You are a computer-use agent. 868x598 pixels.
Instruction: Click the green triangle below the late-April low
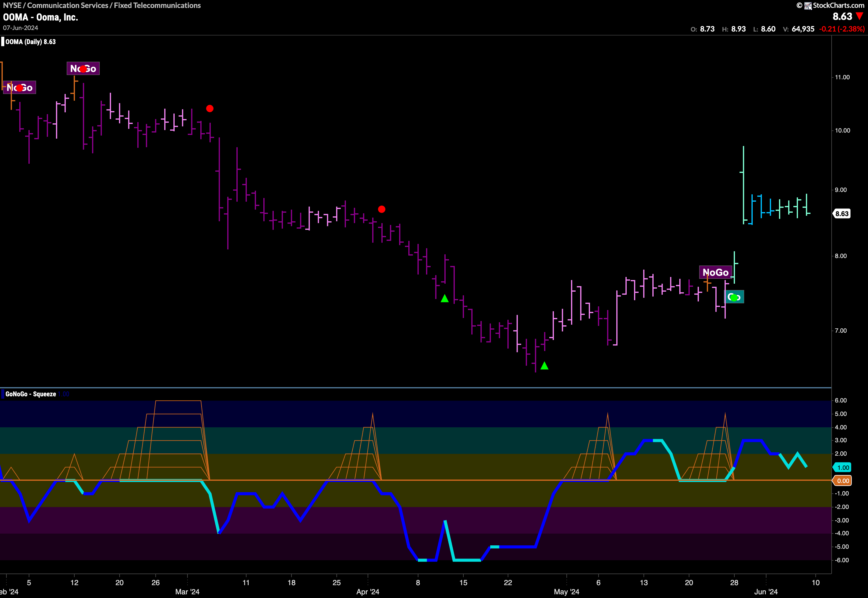pyautogui.click(x=544, y=366)
